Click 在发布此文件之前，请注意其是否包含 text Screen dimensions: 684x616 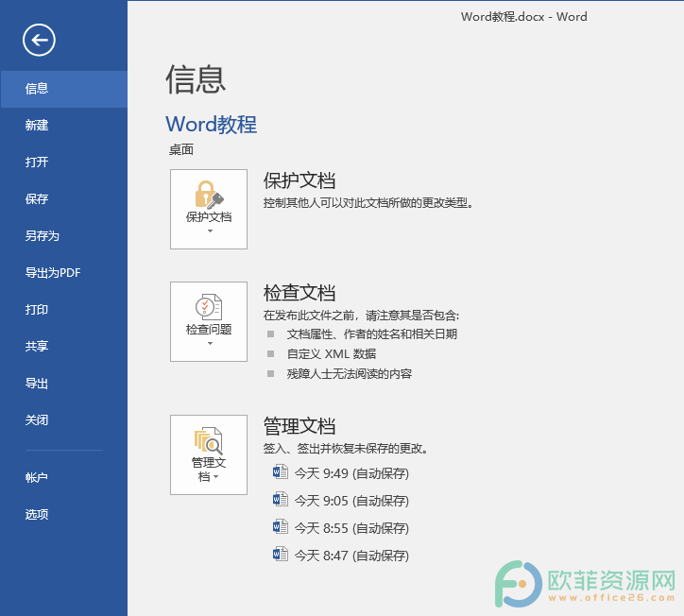pyautogui.click(x=361, y=315)
